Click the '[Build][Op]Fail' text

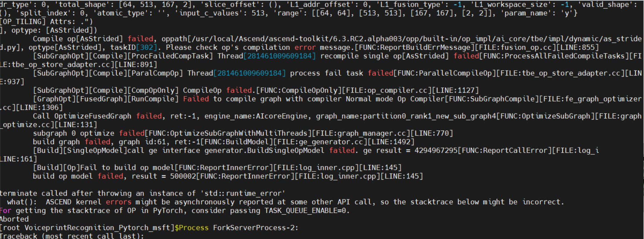(65, 168)
